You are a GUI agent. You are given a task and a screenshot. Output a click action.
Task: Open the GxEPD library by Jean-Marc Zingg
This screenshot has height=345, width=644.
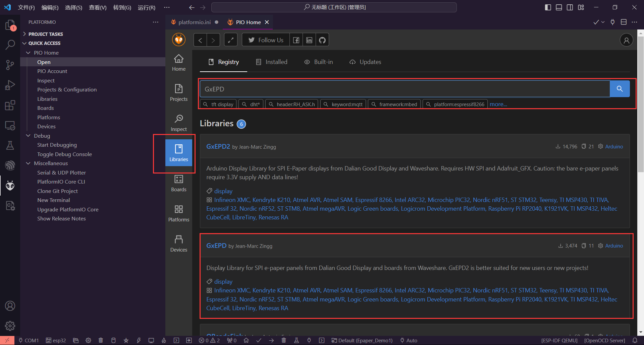coord(216,246)
